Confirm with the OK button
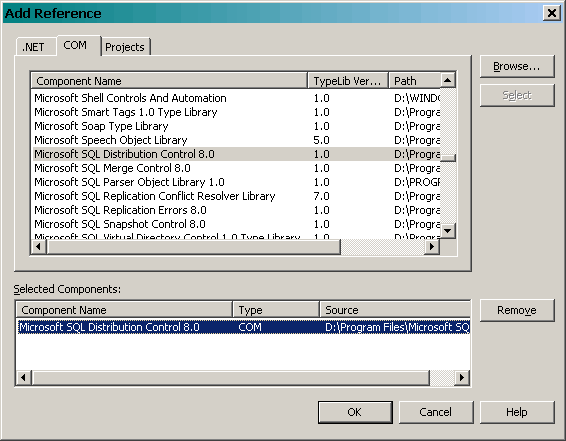The image size is (566, 441). point(355,412)
